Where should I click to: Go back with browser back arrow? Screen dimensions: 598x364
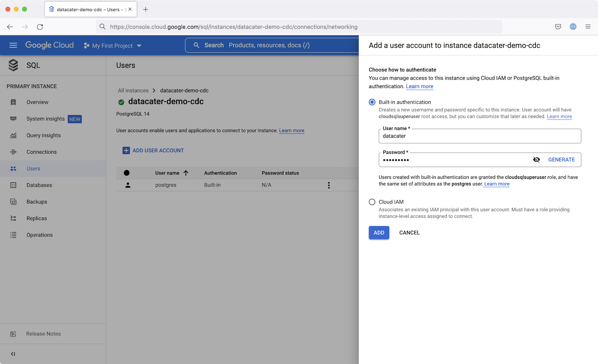[x=10, y=27]
